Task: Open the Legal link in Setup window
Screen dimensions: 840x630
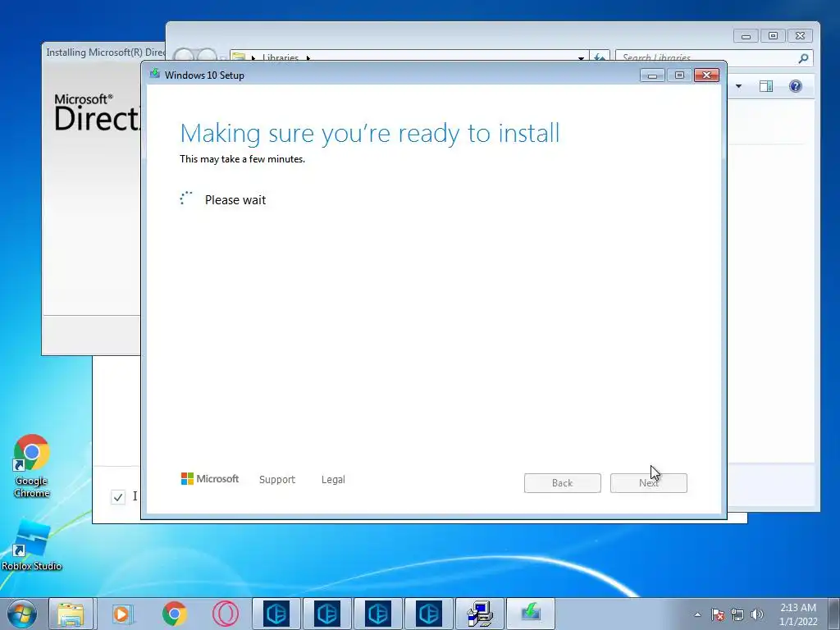Action: point(333,479)
